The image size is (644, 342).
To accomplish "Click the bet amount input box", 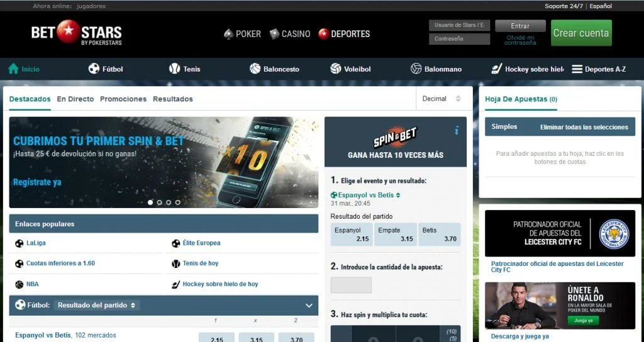I will click(x=351, y=285).
